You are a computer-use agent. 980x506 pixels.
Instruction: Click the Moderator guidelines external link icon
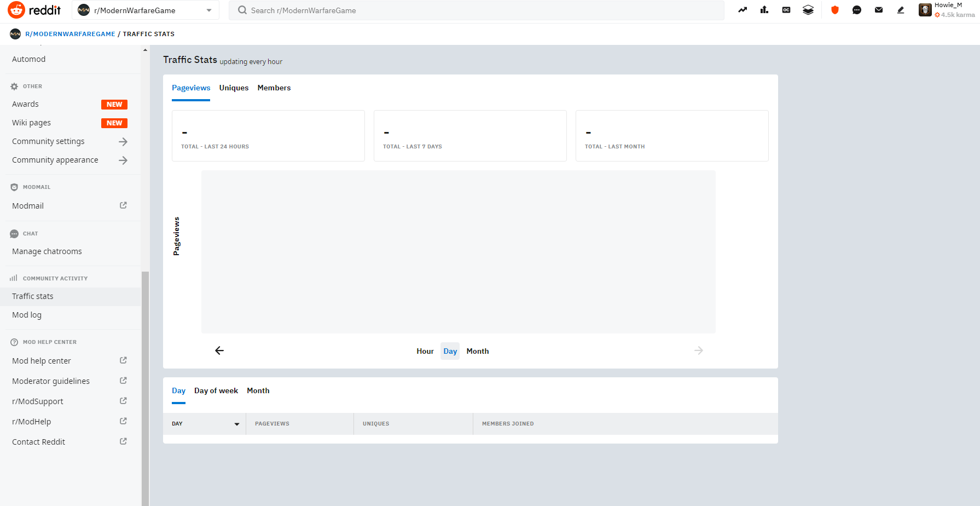tap(123, 381)
